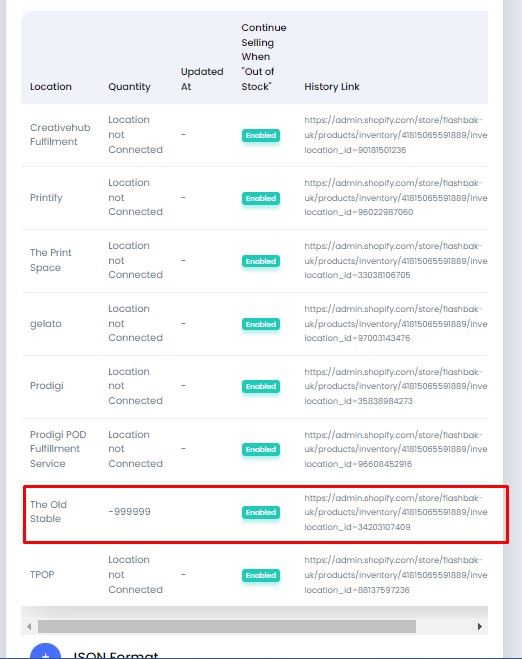
Task: Click the Enabled badge in the TPOP row
Action: click(261, 575)
